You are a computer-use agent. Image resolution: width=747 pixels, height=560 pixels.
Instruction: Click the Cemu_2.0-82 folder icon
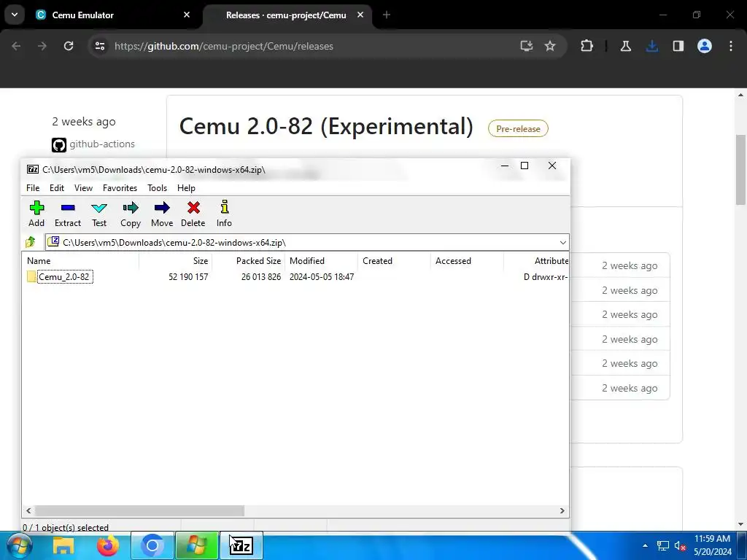(31, 276)
